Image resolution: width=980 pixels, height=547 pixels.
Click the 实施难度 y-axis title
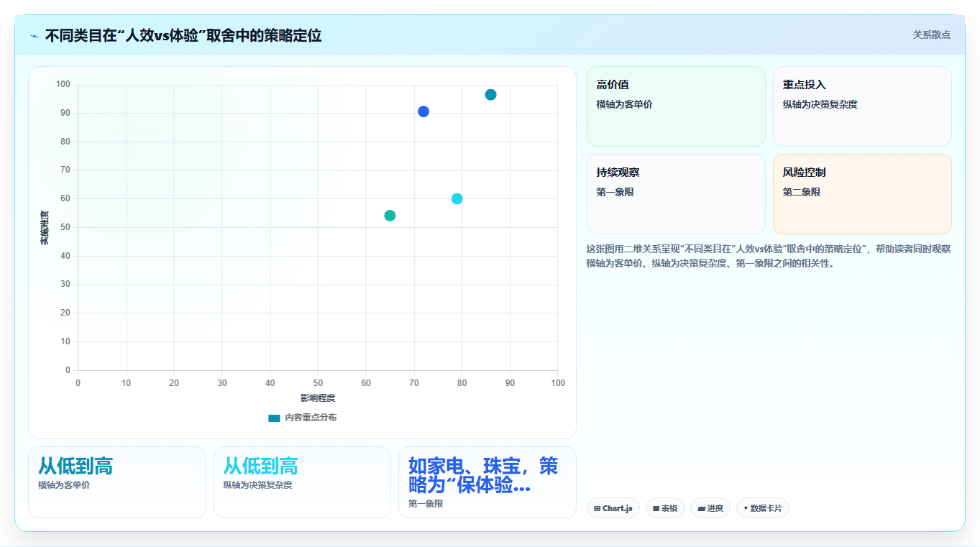click(45, 228)
